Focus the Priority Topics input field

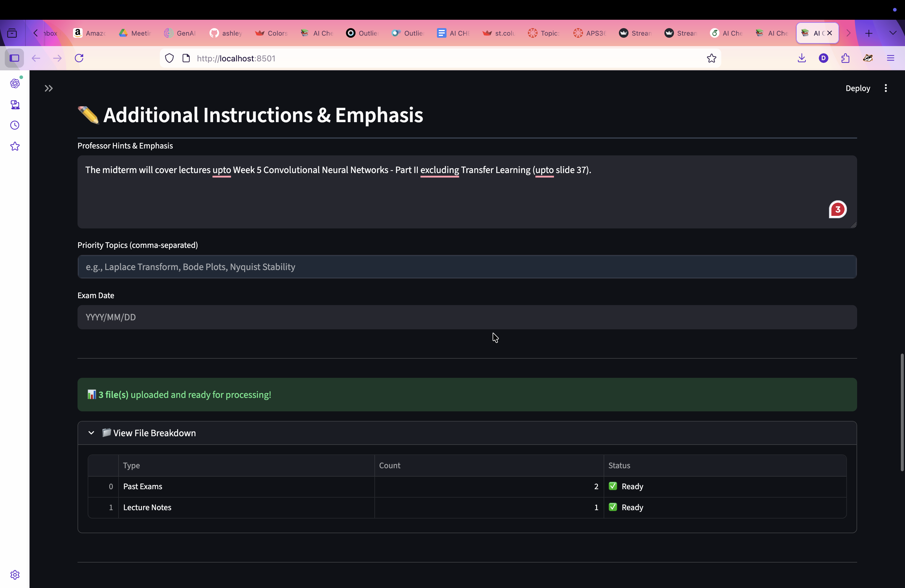coord(467,267)
